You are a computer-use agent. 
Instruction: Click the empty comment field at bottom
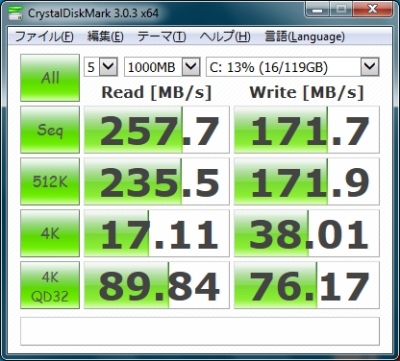click(200, 331)
